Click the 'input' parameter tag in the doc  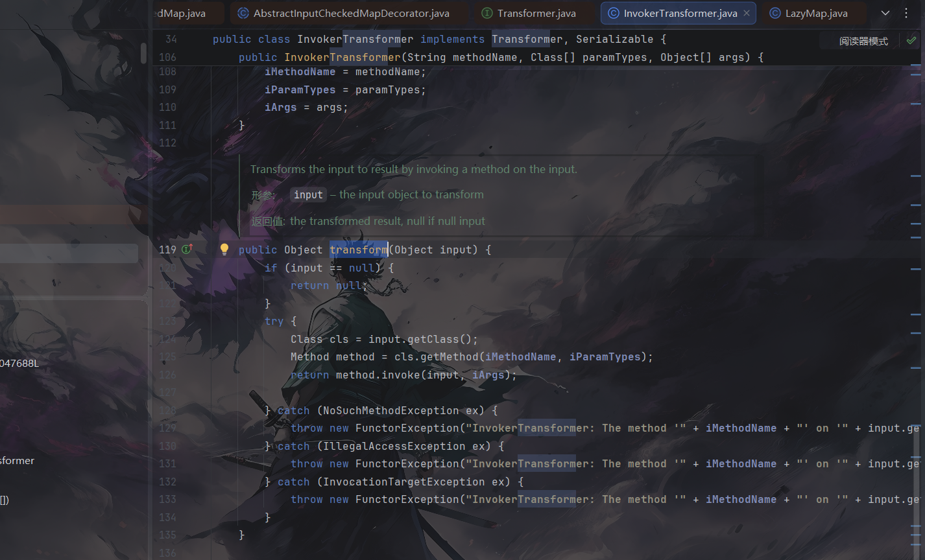coord(308,194)
